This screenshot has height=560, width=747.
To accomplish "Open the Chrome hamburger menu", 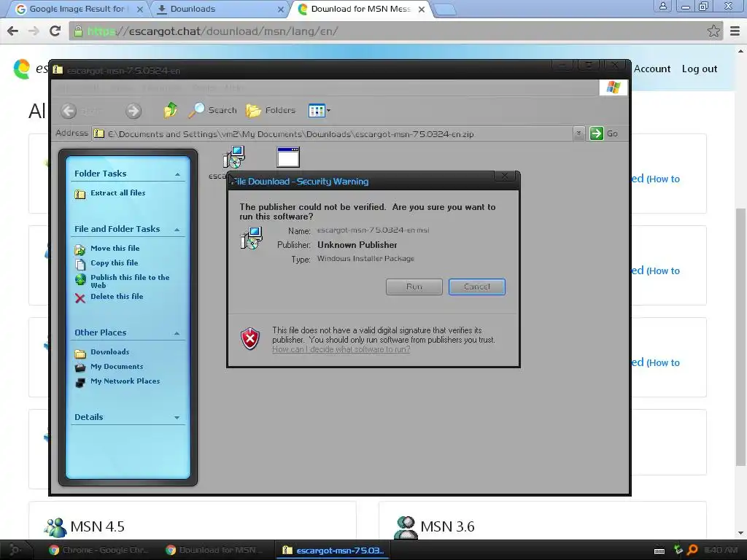I will [x=735, y=31].
